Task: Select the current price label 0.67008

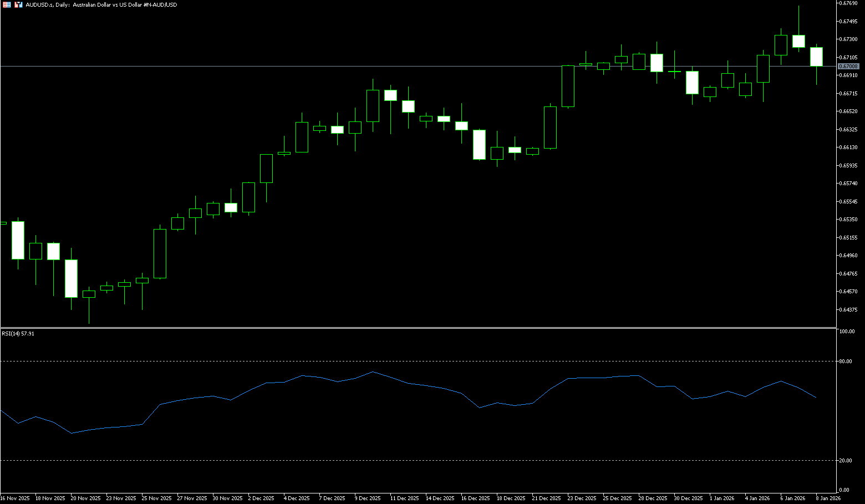Action: 848,67
